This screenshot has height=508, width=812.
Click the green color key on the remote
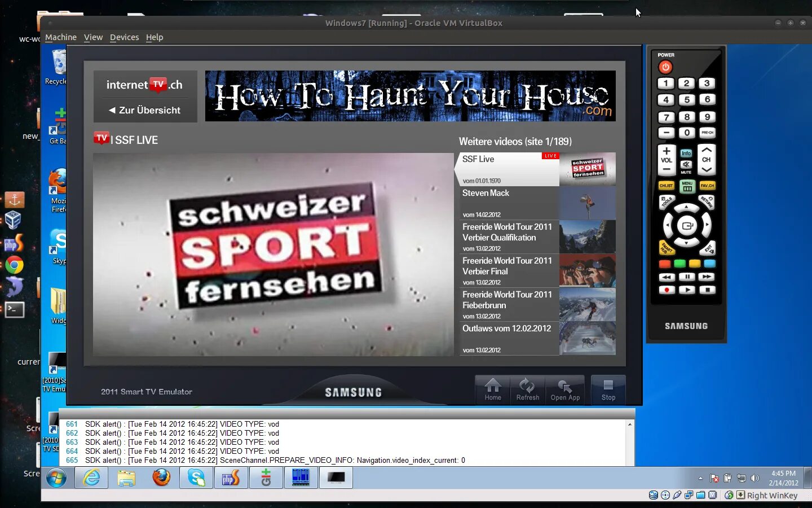679,264
